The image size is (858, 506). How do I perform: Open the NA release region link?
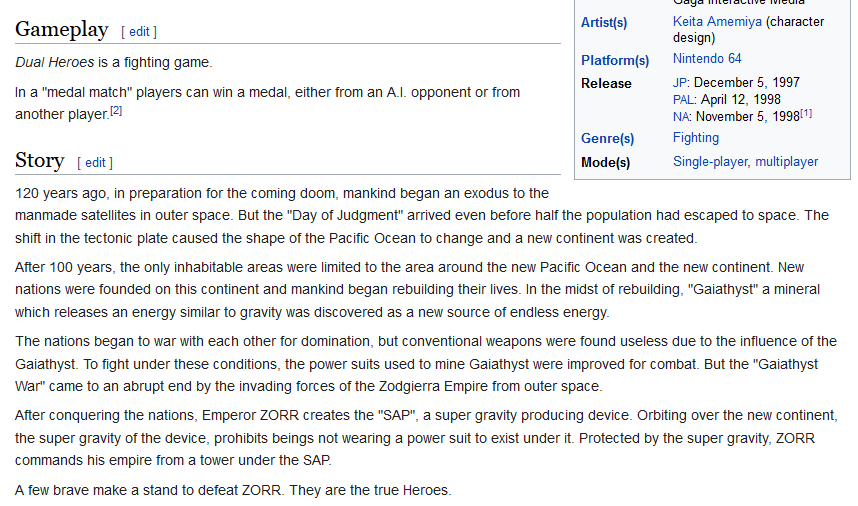tap(681, 117)
